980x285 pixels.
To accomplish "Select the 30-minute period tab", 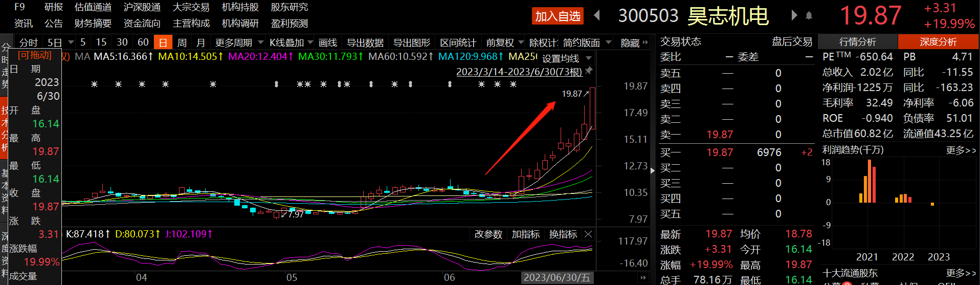I will 122,42.
